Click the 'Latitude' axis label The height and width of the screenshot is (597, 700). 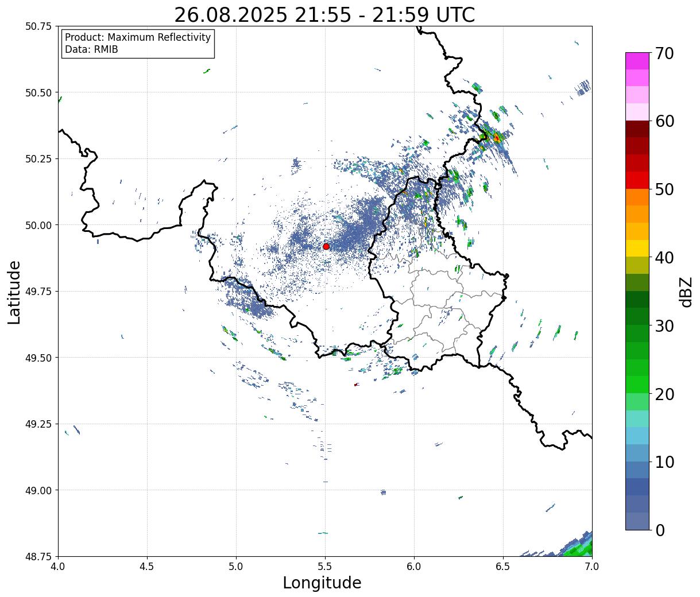click(x=14, y=292)
